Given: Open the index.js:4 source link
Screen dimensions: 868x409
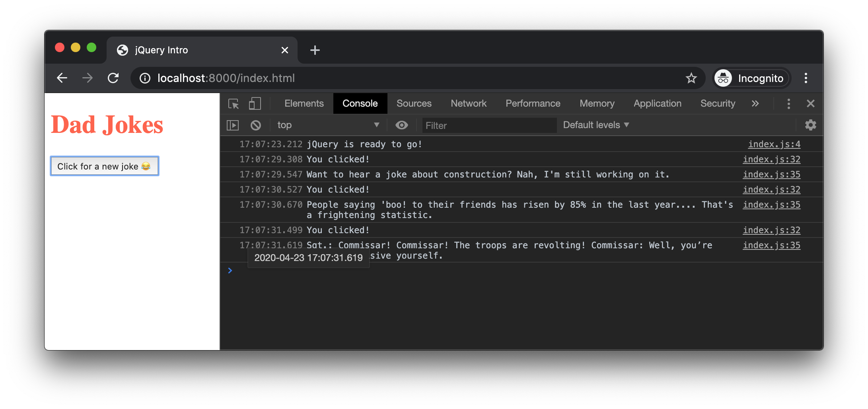Looking at the screenshot, I should point(774,144).
